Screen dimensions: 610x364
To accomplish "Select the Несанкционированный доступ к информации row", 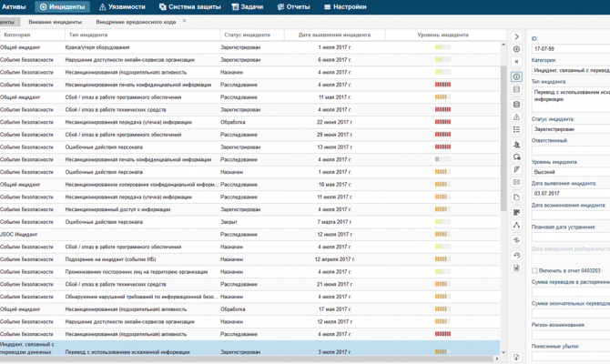I will point(250,209).
